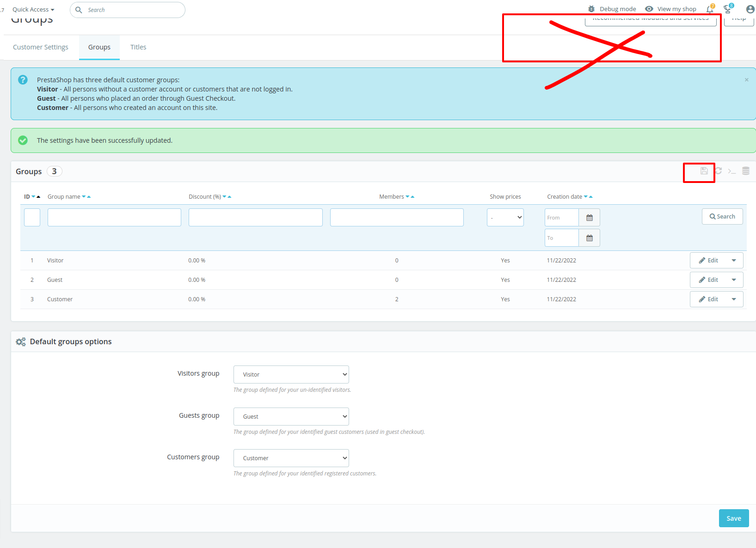Click the database export icon in Groups header
The width and height of the screenshot is (756, 548).
[745, 171]
